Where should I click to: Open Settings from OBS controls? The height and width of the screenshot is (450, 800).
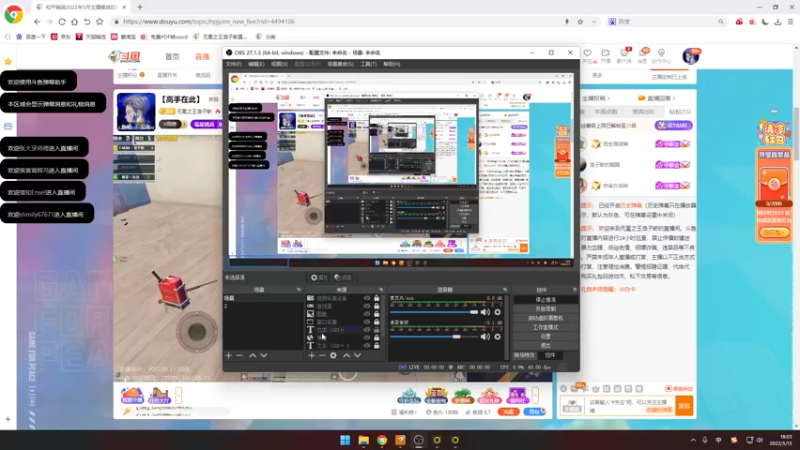click(545, 336)
